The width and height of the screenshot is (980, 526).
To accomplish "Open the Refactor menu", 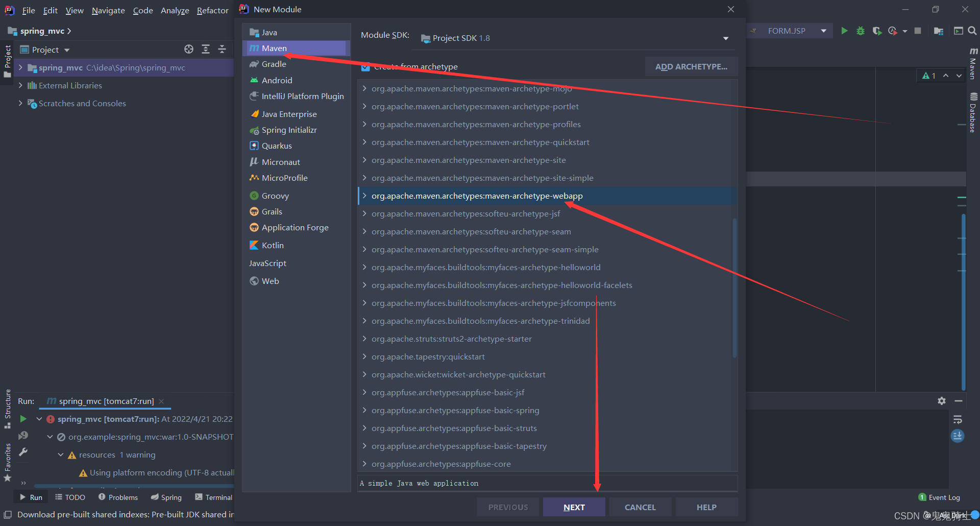I will (x=213, y=10).
